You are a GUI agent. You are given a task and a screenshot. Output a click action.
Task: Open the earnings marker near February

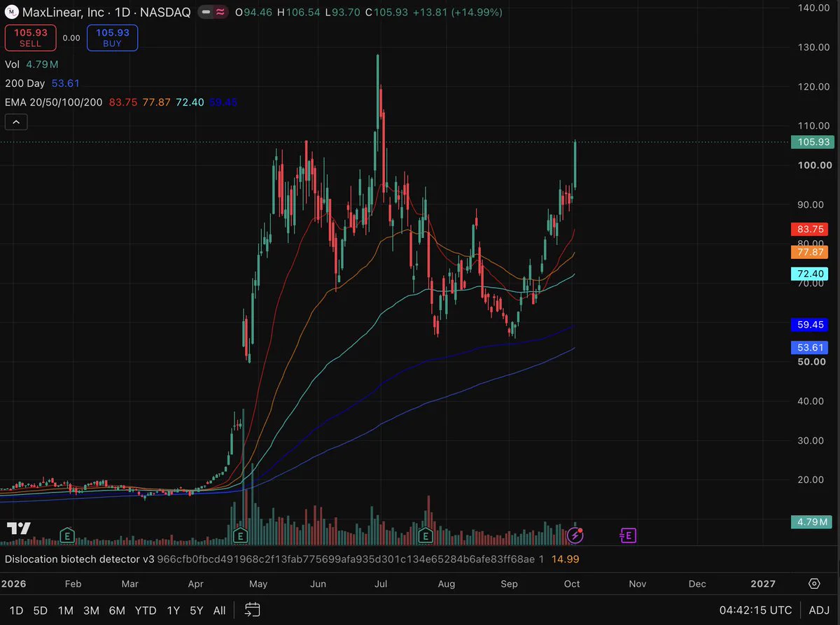67,536
